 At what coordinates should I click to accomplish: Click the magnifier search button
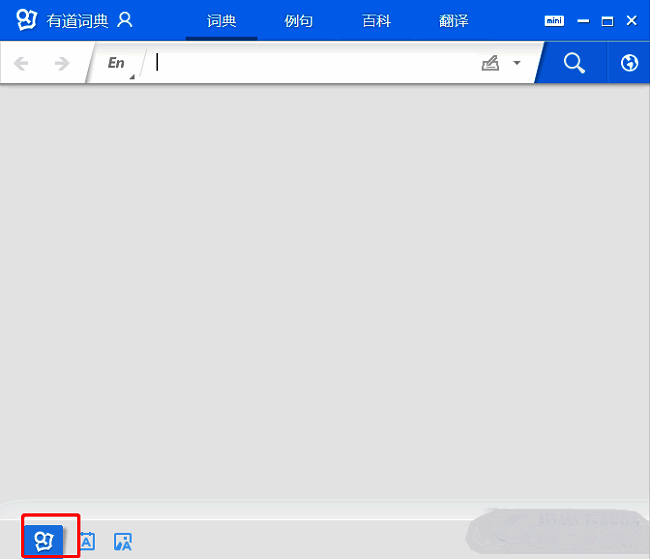[574, 63]
